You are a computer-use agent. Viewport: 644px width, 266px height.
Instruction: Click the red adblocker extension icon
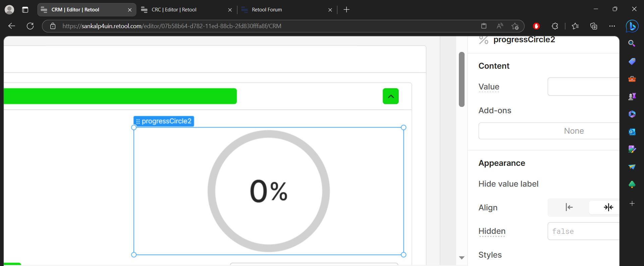click(x=536, y=26)
